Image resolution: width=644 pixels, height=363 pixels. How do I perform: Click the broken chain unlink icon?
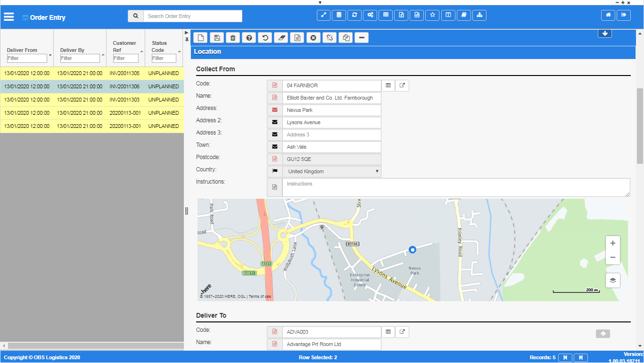tap(330, 38)
